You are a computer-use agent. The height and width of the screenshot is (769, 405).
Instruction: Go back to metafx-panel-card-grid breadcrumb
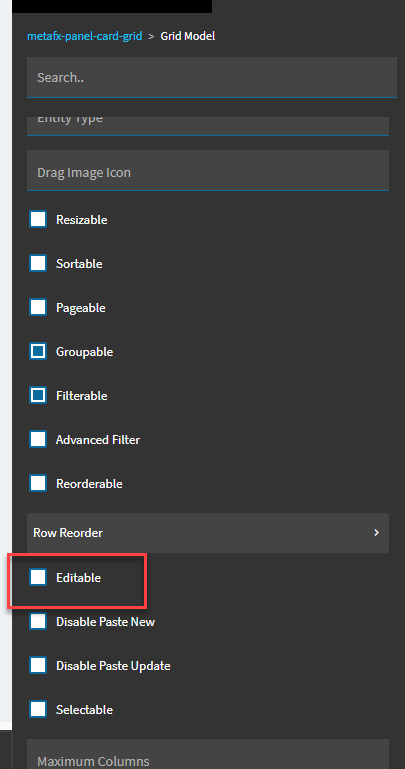point(84,36)
